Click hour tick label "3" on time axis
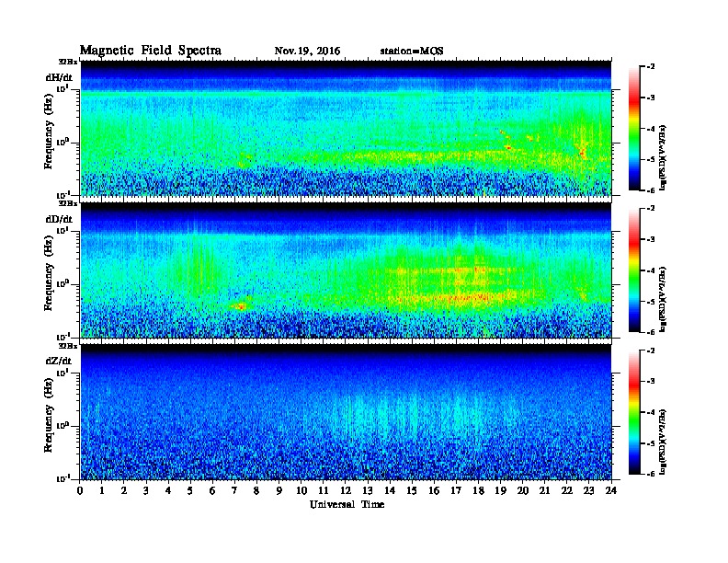Viewport: 728px width, 563px height. [x=146, y=490]
